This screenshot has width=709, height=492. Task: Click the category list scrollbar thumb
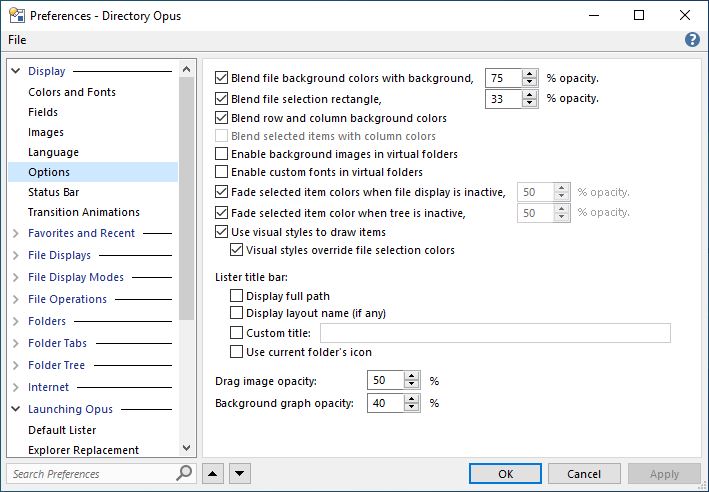pyautogui.click(x=186, y=199)
